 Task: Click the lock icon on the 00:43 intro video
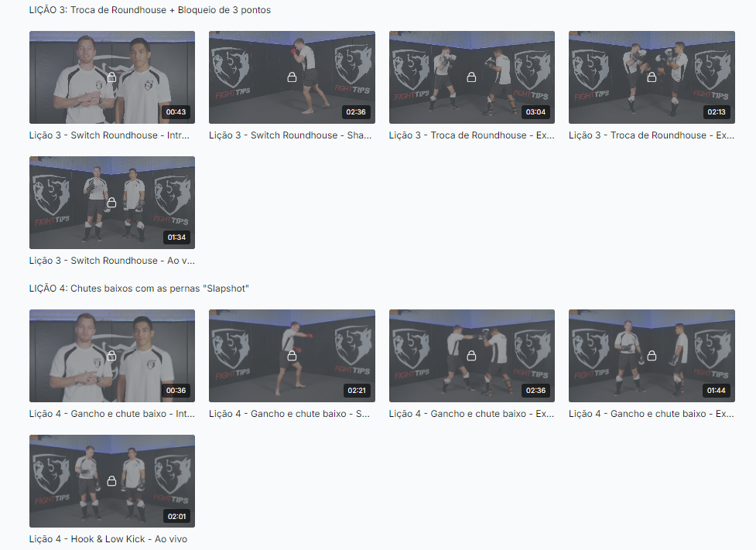(111, 77)
